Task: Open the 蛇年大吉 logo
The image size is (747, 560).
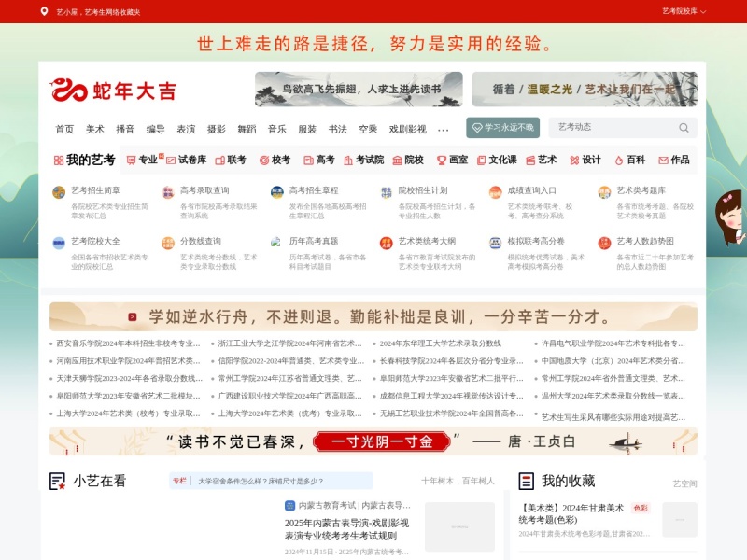Action: click(113, 90)
